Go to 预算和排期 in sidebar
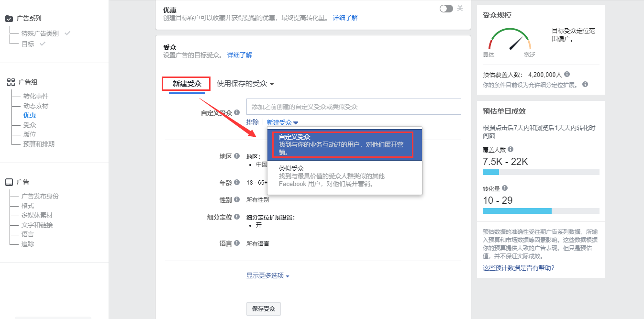Screen dimensions: 644x319 pyautogui.click(x=39, y=144)
